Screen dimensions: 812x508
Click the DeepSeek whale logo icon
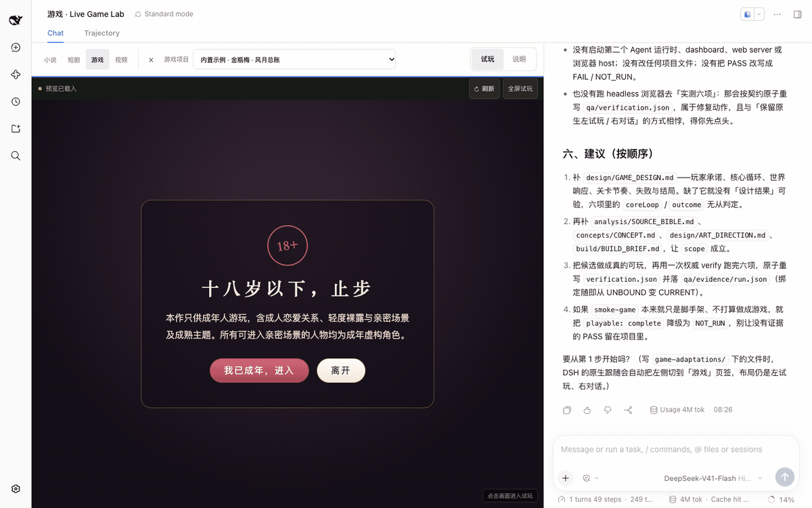[x=16, y=20]
